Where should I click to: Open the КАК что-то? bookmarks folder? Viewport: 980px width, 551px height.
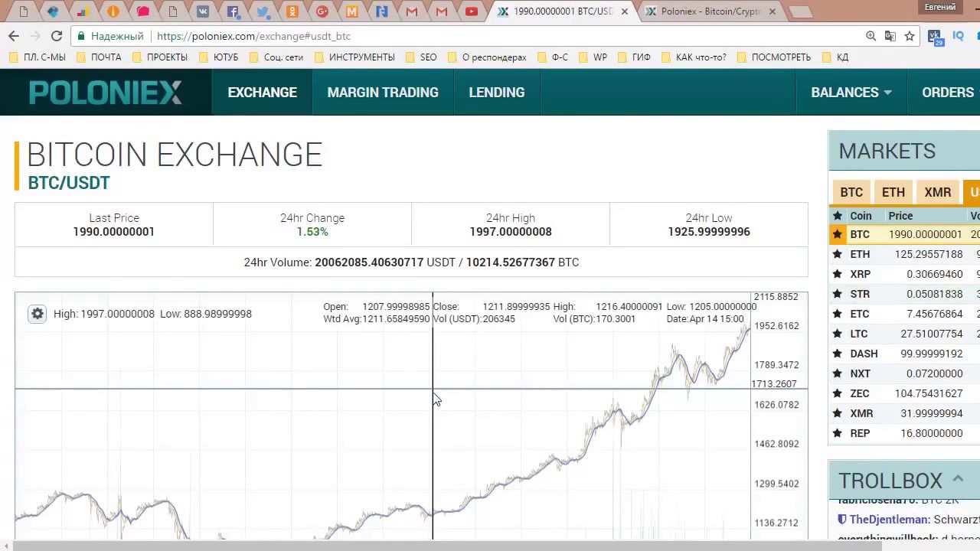click(x=693, y=57)
